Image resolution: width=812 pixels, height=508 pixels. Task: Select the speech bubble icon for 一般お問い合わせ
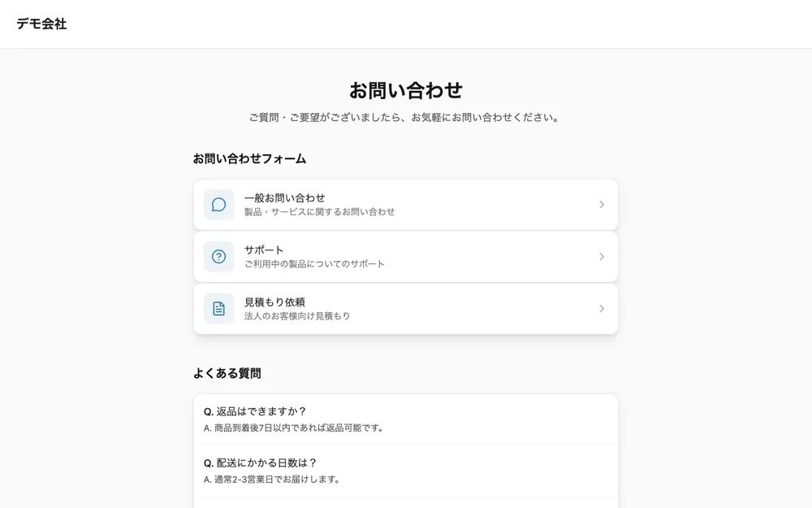pos(218,204)
